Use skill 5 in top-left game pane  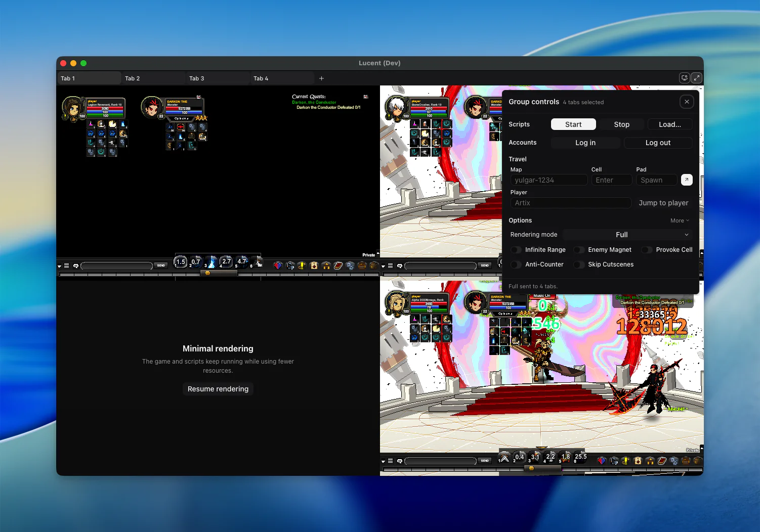[x=241, y=261]
